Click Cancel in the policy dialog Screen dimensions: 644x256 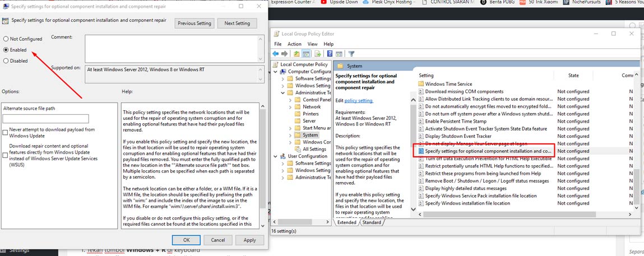(x=217, y=240)
